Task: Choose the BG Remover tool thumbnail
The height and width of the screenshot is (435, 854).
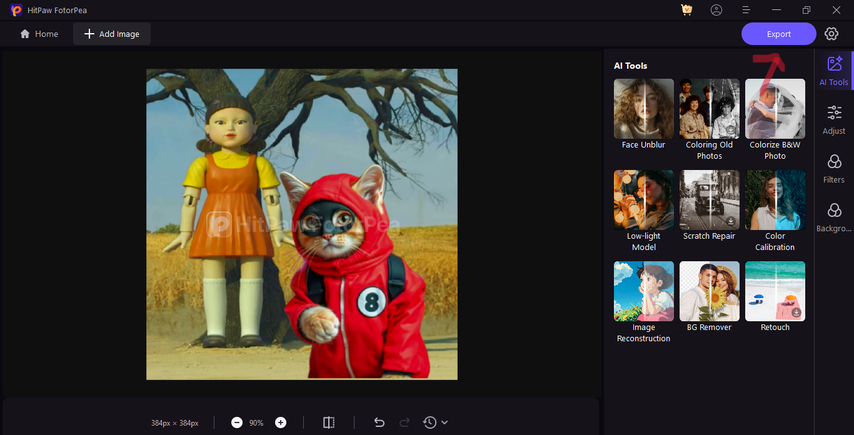Action: tap(709, 291)
